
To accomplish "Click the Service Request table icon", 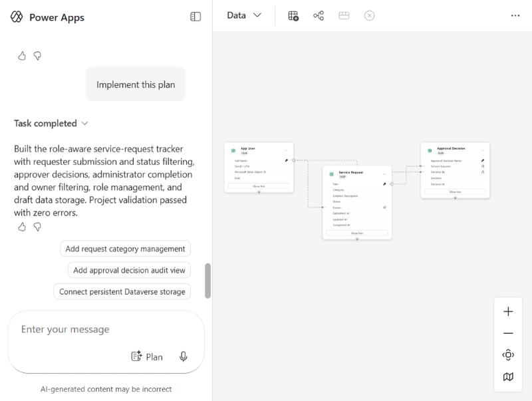I will [x=331, y=174].
